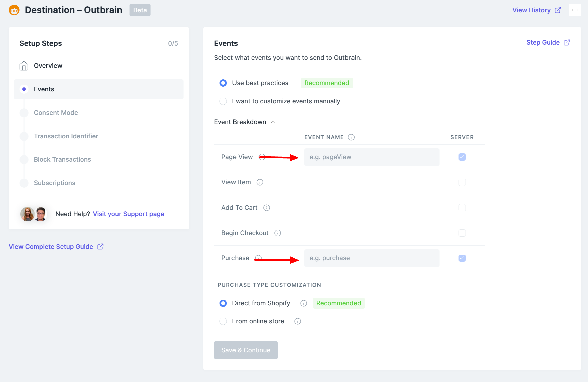Click the View Item info icon
This screenshot has width=588, height=382.
(x=260, y=182)
